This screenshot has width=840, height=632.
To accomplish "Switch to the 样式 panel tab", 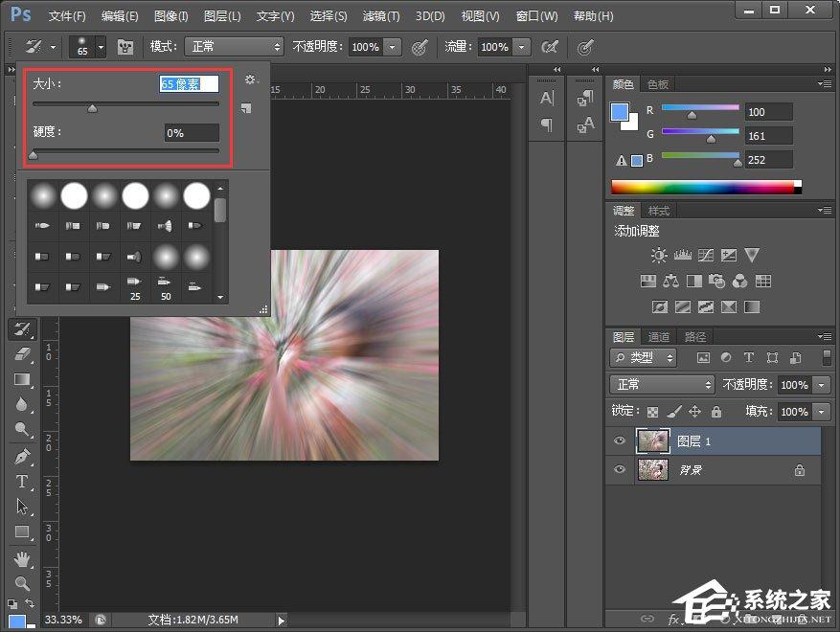I will click(x=659, y=211).
